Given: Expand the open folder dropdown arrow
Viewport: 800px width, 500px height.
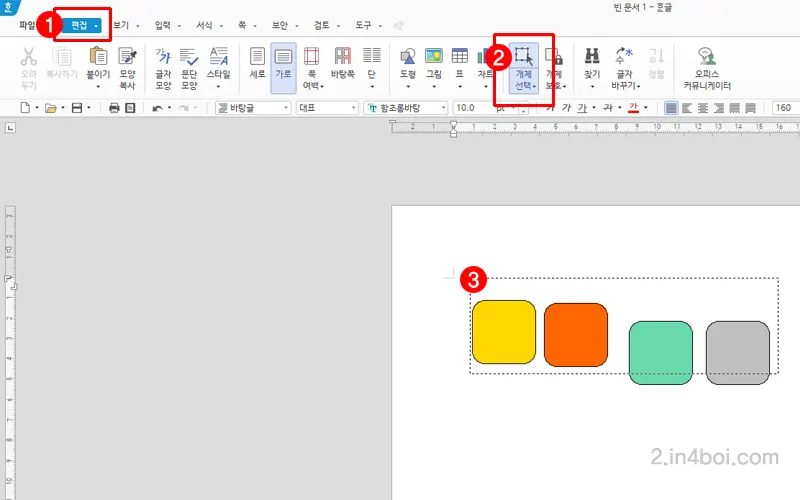Looking at the screenshot, I should point(63,108).
